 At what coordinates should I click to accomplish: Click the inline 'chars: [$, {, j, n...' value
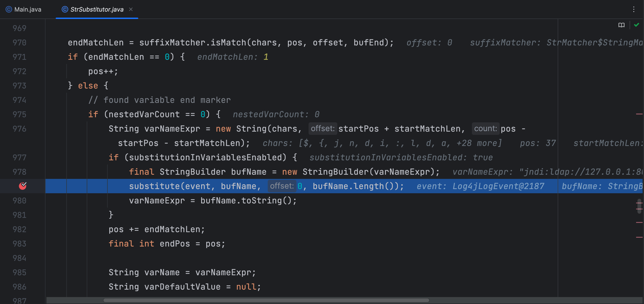pyautogui.click(x=382, y=143)
